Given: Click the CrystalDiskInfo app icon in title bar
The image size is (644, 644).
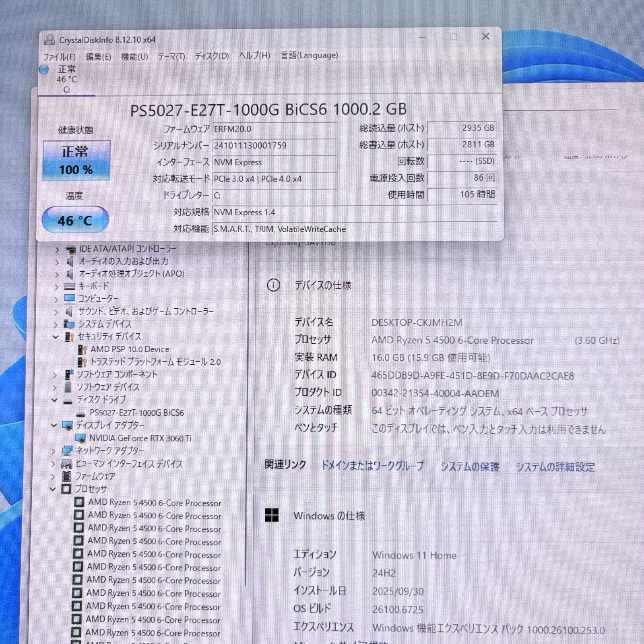Looking at the screenshot, I should [50, 39].
